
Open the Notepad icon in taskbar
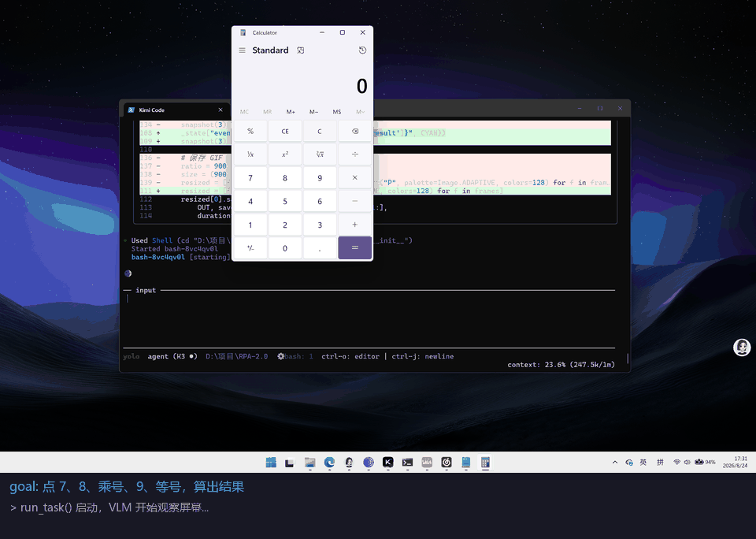tap(465, 463)
